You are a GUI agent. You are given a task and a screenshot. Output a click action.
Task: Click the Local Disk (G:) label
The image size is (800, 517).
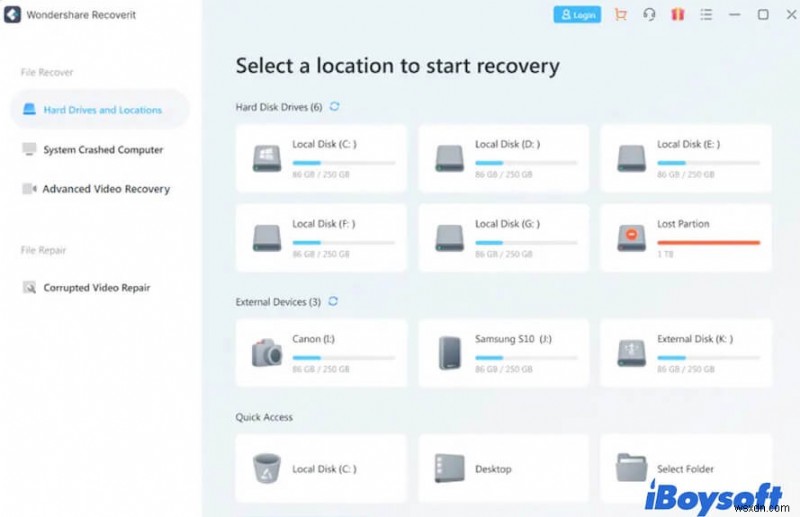507,224
